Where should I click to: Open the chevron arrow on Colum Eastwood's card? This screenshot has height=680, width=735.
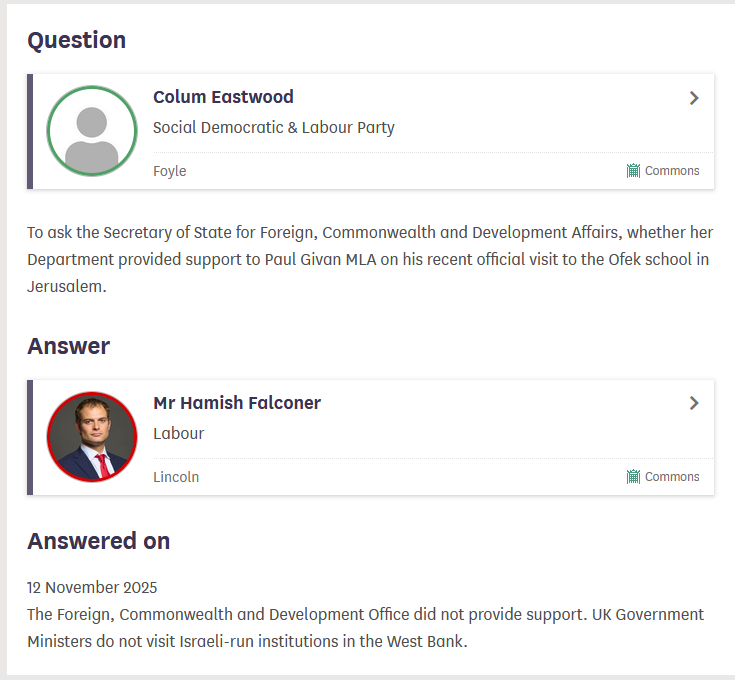tap(694, 98)
